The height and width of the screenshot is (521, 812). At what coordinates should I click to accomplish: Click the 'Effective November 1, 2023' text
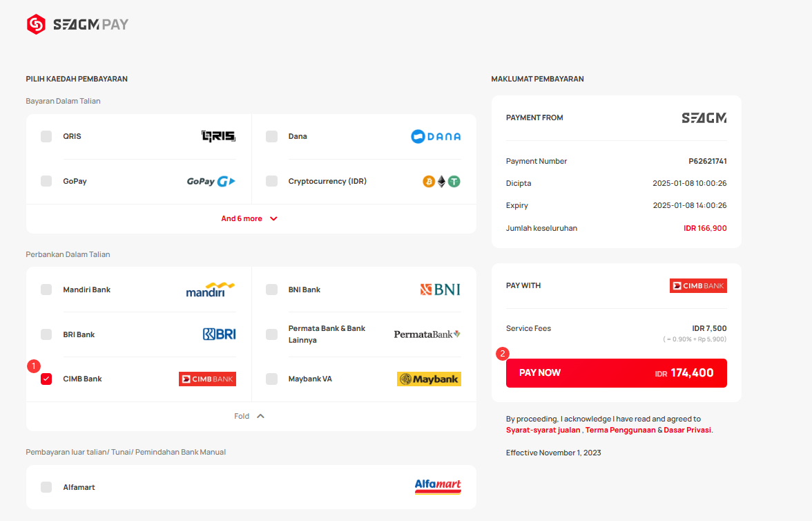pos(554,453)
